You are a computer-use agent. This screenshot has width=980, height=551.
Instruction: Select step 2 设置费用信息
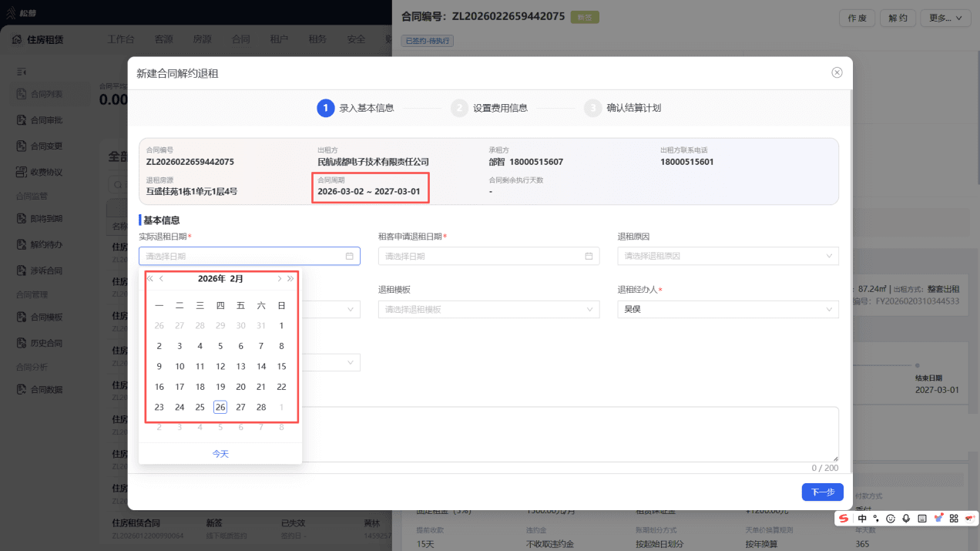489,108
